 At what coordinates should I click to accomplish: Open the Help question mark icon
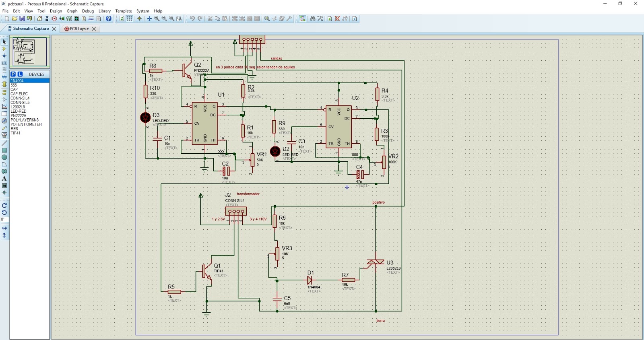(109, 19)
